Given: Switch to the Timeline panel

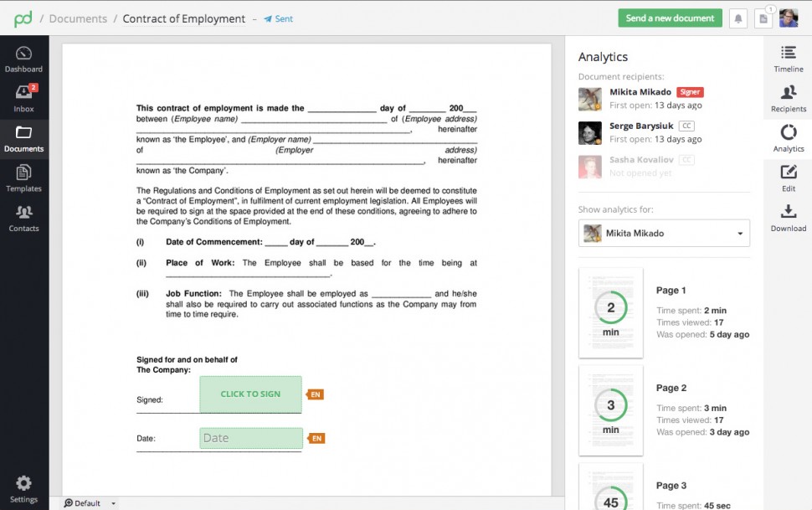Looking at the screenshot, I should (789, 59).
